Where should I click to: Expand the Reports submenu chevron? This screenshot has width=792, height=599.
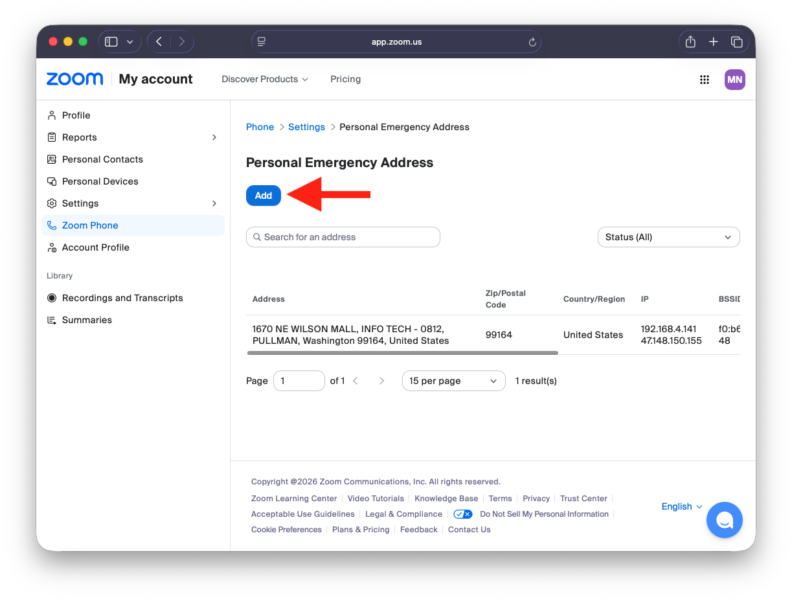pos(214,137)
